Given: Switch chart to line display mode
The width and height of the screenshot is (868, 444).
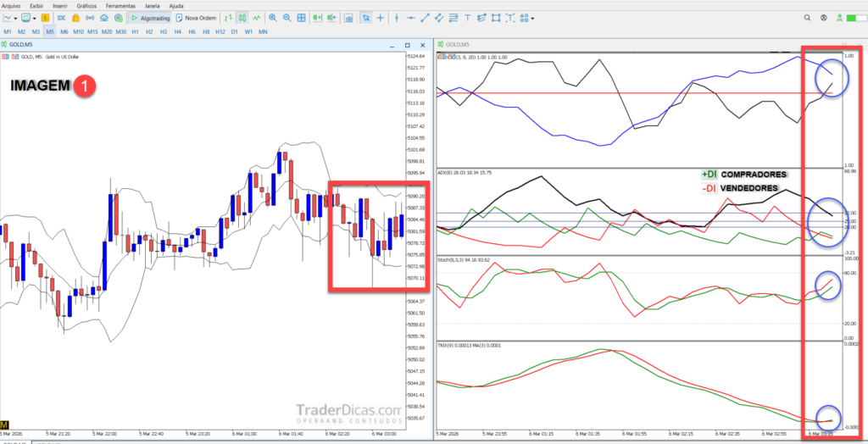Looking at the screenshot, I should 256,18.
